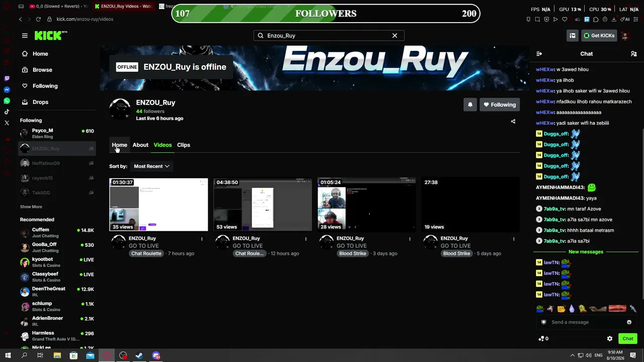644x362 pixels.
Task: Open Psyco_M's channel in the Following list
Action: coord(57,133)
